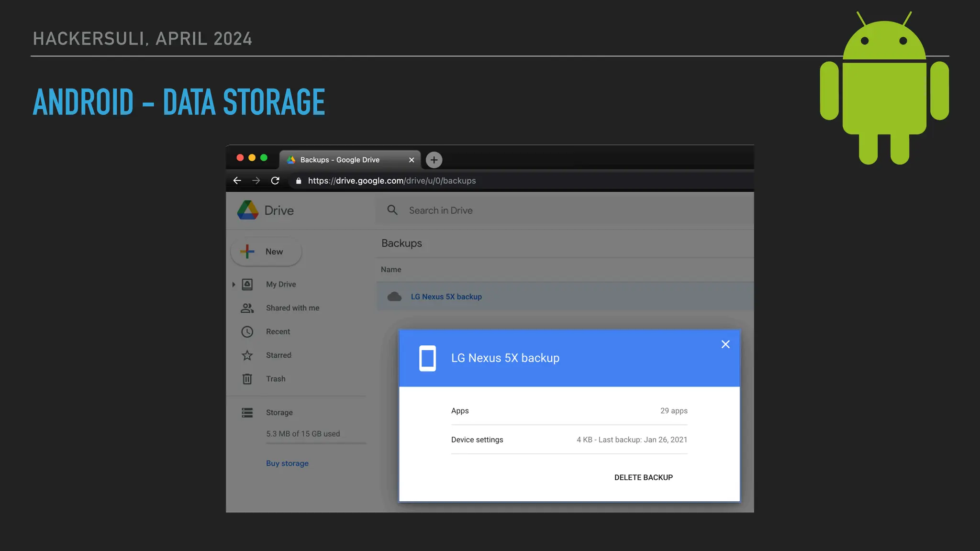Click the lock icon in address bar

click(x=299, y=181)
